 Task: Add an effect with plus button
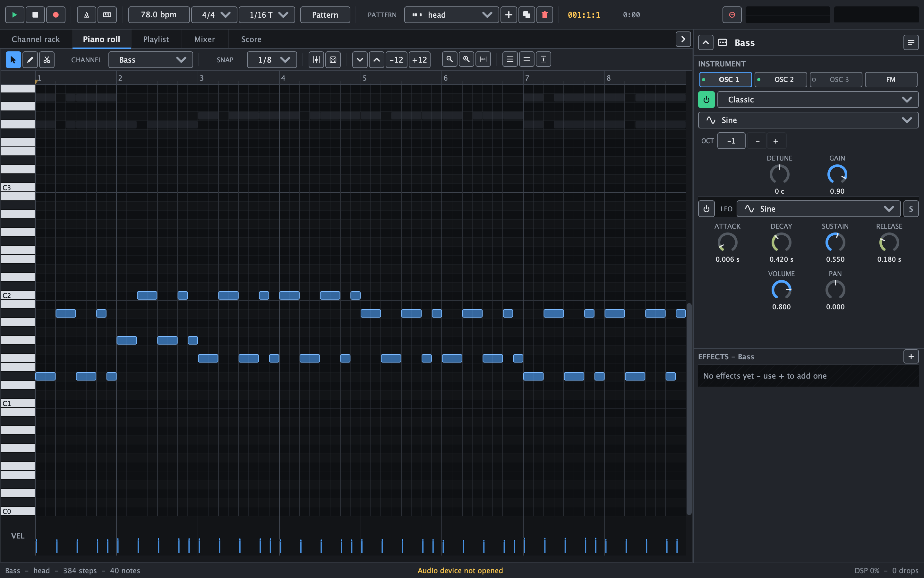coord(911,357)
